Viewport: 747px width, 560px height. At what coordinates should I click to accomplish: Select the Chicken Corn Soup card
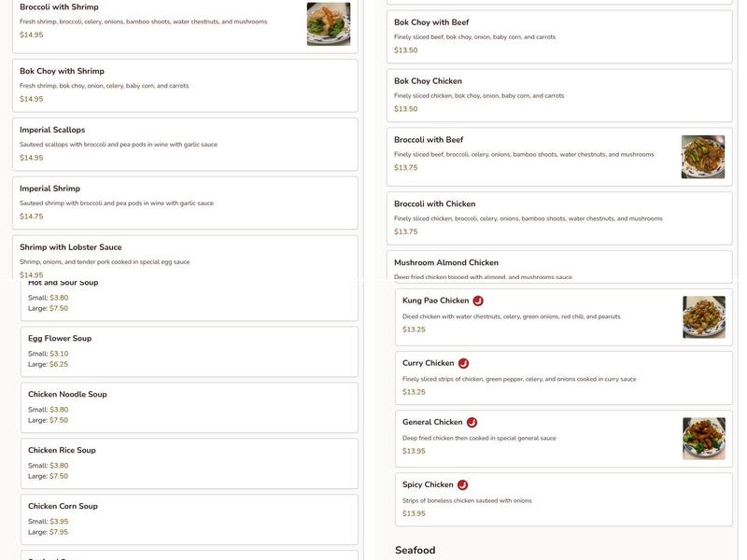(190, 519)
